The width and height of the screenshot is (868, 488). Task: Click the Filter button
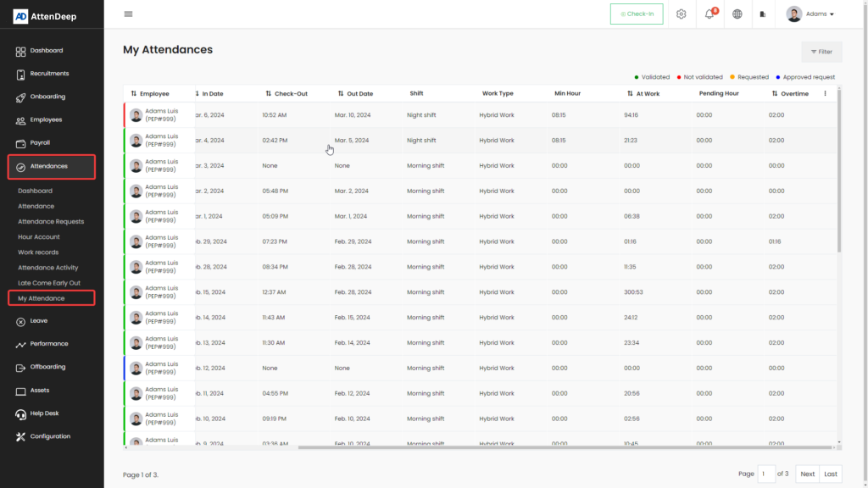tap(821, 52)
